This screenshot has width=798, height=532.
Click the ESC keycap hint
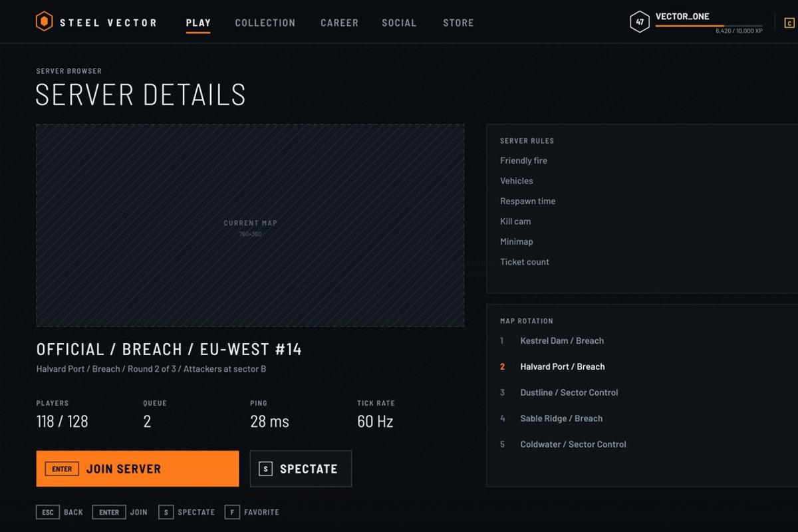click(48, 512)
